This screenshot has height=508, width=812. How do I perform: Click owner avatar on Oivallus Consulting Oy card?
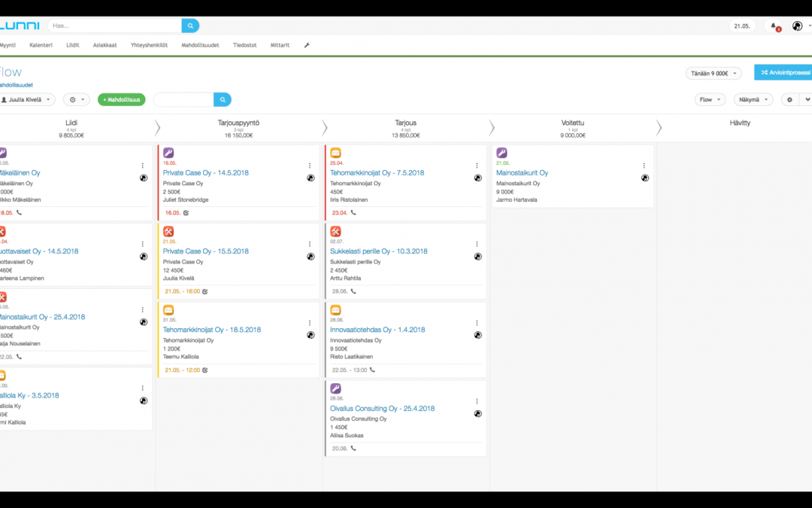478,414
